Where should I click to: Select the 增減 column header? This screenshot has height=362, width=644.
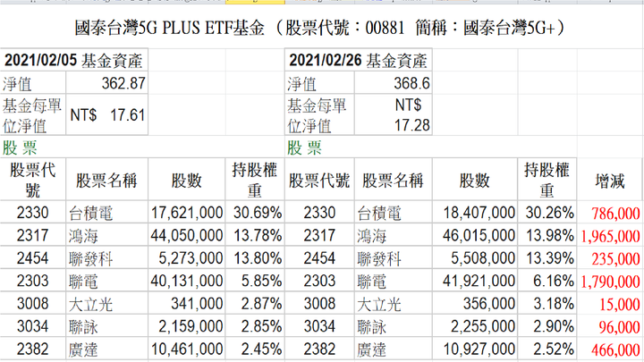[610, 181]
